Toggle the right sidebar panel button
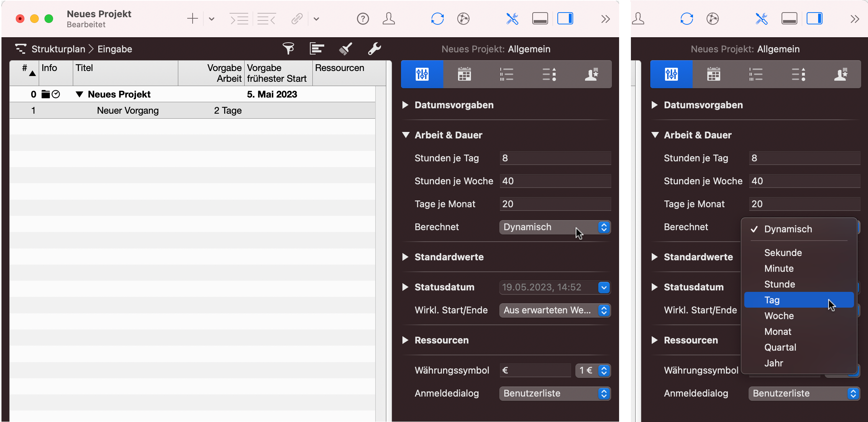 coord(565,19)
